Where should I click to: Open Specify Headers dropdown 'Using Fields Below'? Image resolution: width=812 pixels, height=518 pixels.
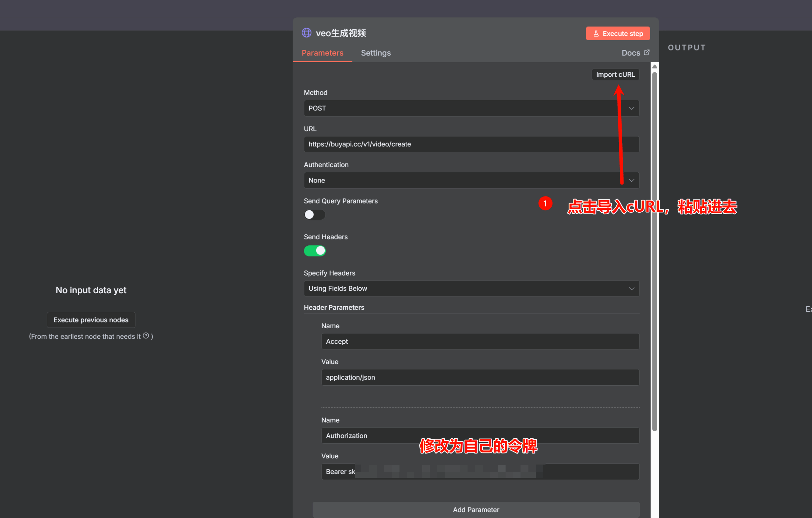click(471, 289)
